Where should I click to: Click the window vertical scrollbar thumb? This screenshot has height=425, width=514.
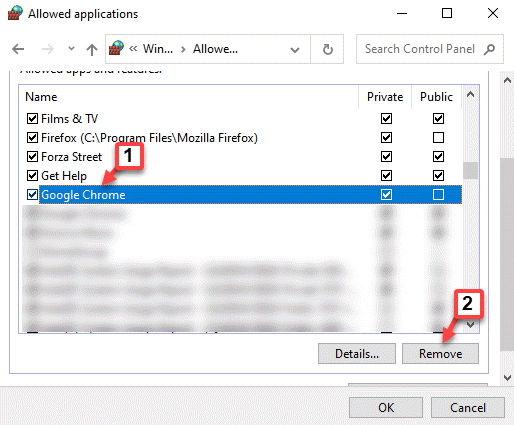tap(507, 254)
